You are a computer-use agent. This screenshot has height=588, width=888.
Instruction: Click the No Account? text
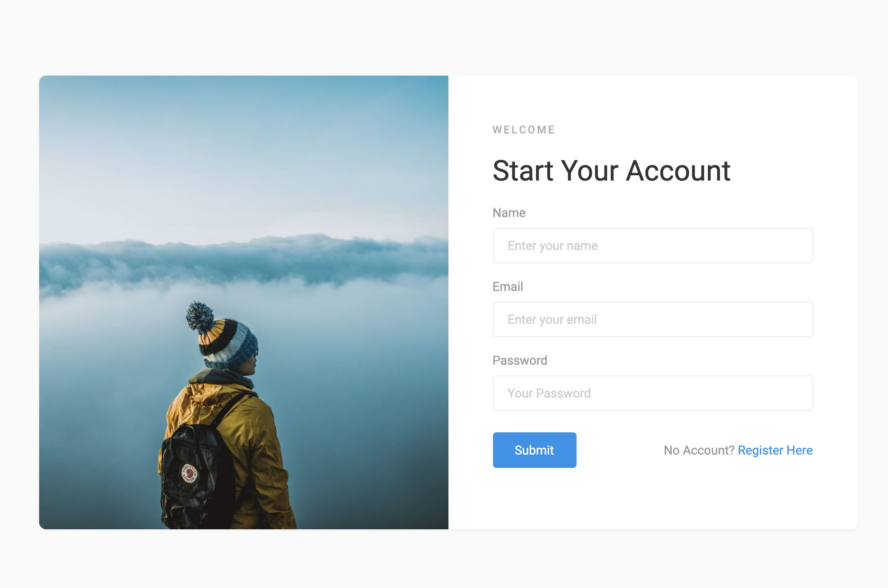(x=699, y=450)
